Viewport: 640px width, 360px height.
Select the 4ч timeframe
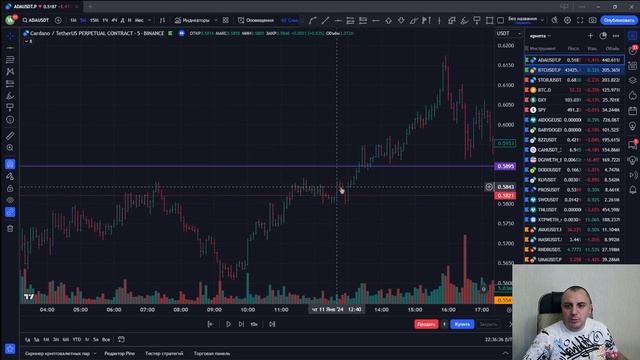point(114,20)
